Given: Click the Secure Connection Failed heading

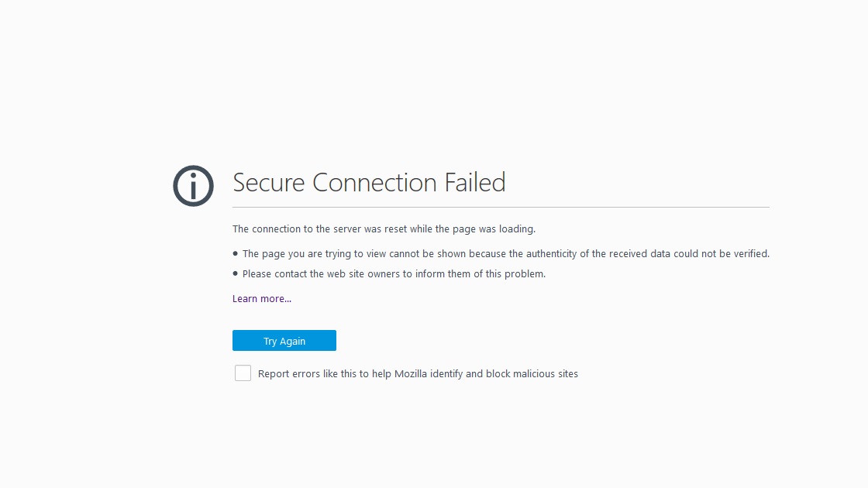Looking at the screenshot, I should [x=369, y=183].
